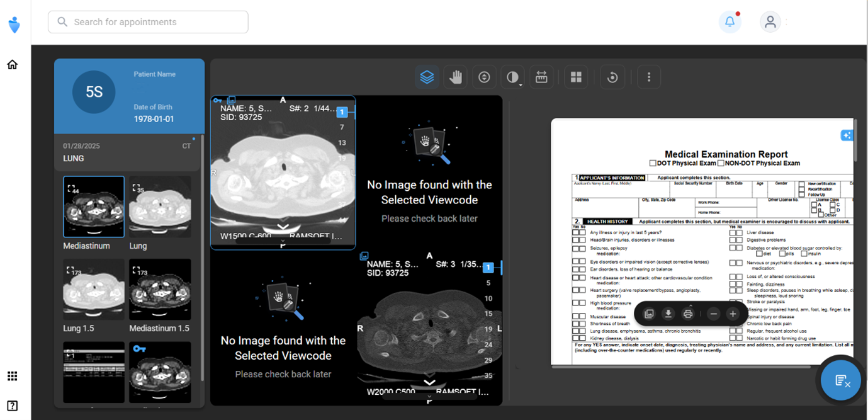The width and height of the screenshot is (868, 420).
Task: Go to Home in the left sidebar
Action: tap(12, 64)
